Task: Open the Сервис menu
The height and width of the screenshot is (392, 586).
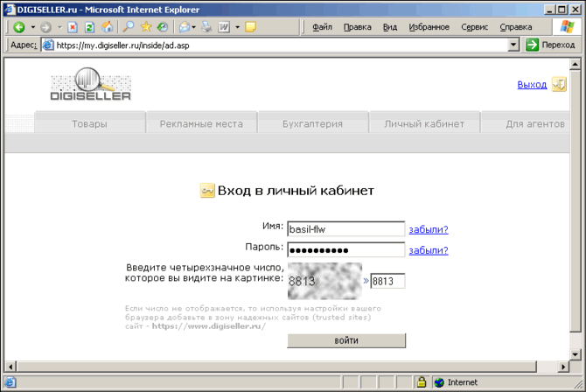Action: click(474, 27)
